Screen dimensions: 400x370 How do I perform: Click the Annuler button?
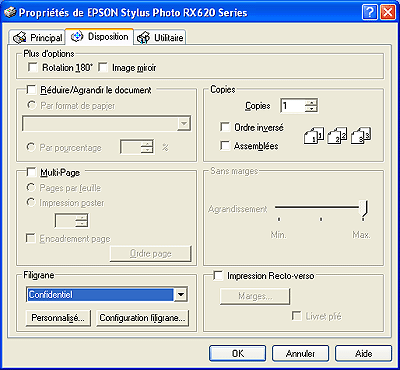point(300,353)
